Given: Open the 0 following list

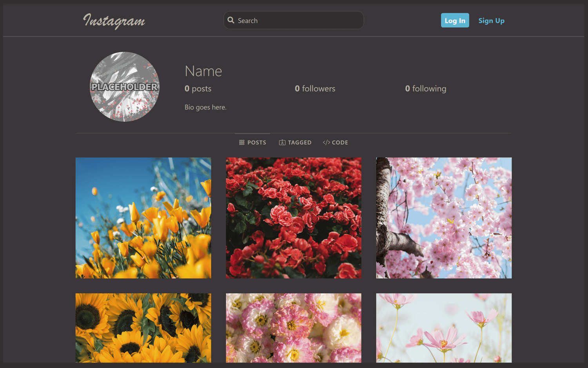Looking at the screenshot, I should coord(425,89).
